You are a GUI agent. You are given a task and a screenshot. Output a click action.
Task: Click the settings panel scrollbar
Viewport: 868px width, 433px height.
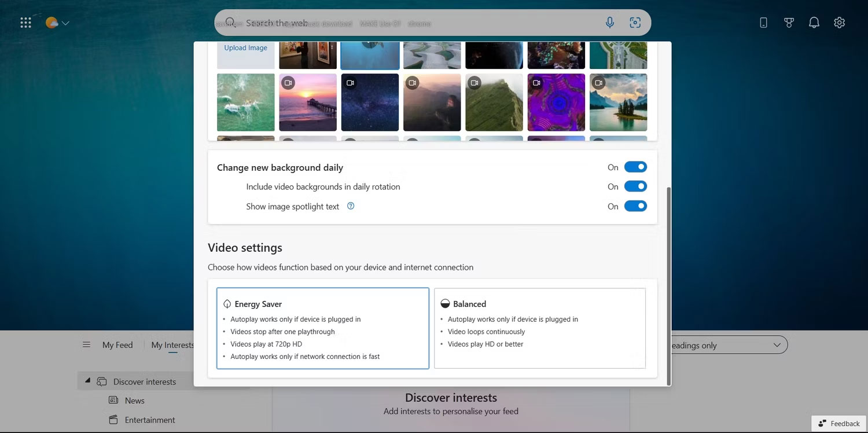click(x=668, y=285)
